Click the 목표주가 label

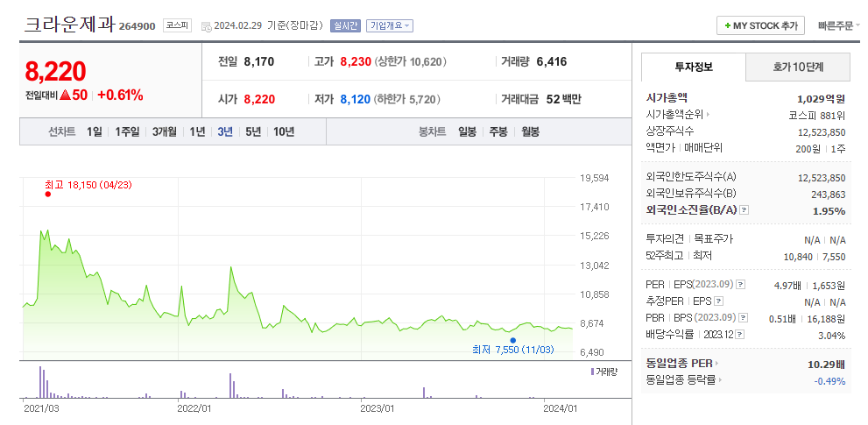[x=713, y=239]
